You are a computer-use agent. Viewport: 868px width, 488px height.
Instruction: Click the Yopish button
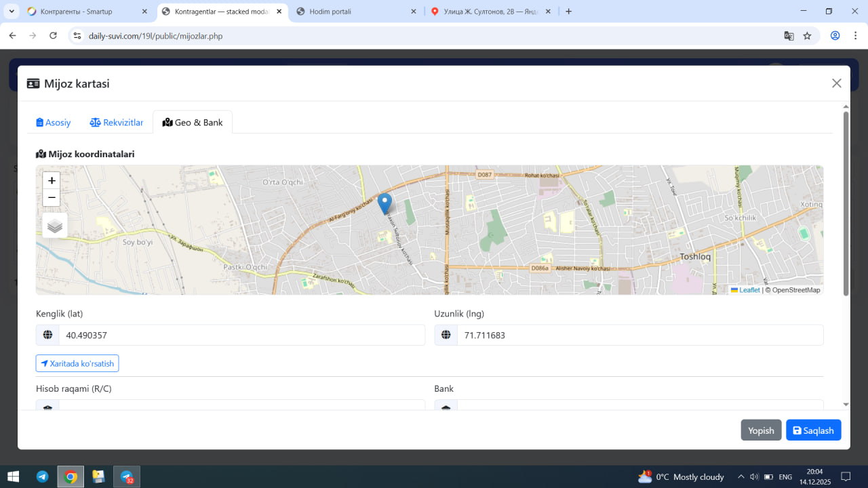(x=761, y=430)
